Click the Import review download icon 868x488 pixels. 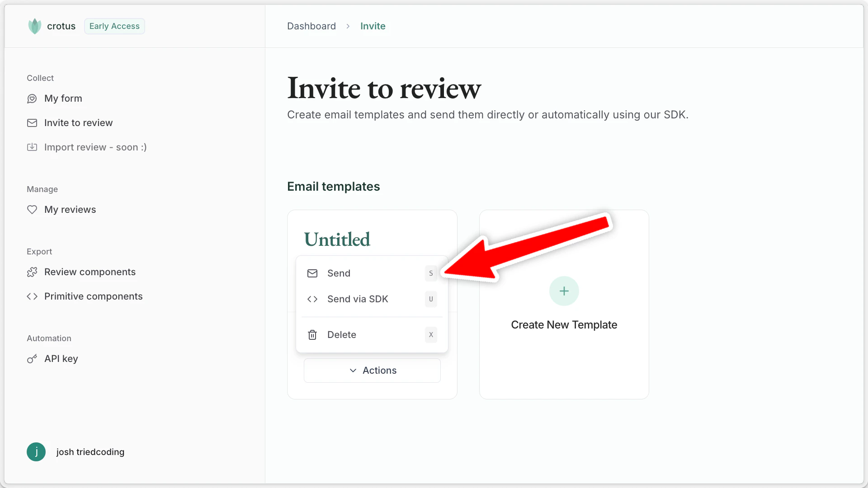pos(32,147)
